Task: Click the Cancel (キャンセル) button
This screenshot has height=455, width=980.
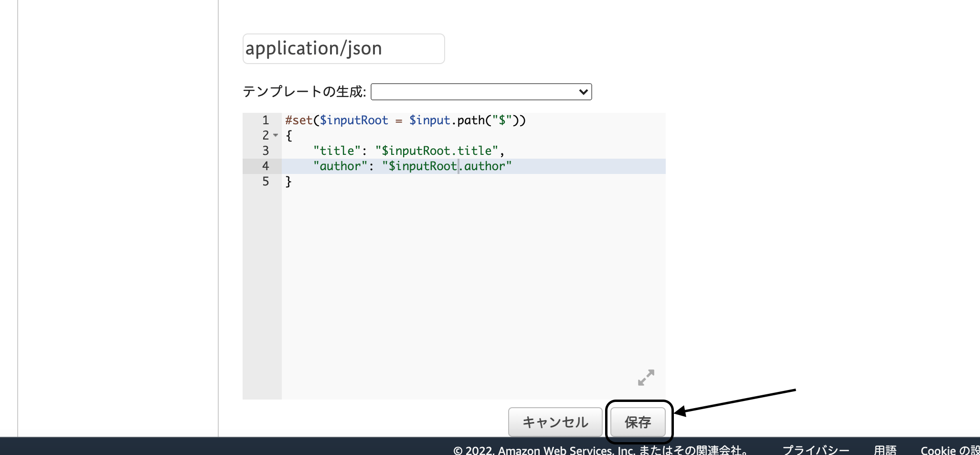Action: (x=555, y=422)
